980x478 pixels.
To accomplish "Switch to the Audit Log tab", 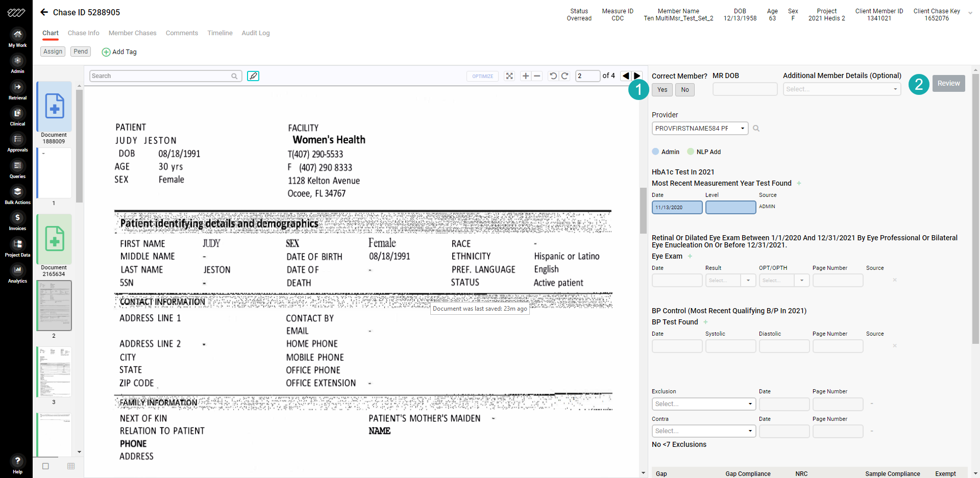I will [256, 33].
